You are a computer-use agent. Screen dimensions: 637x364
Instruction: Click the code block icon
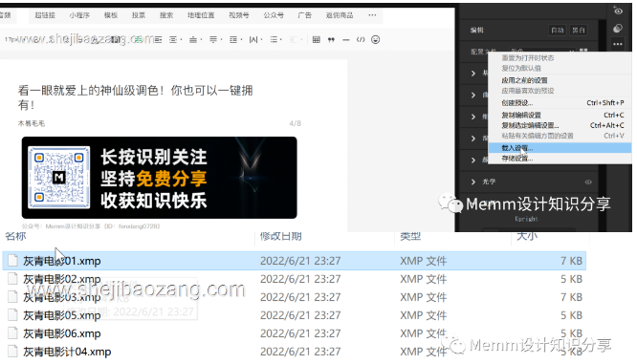[x=361, y=39]
